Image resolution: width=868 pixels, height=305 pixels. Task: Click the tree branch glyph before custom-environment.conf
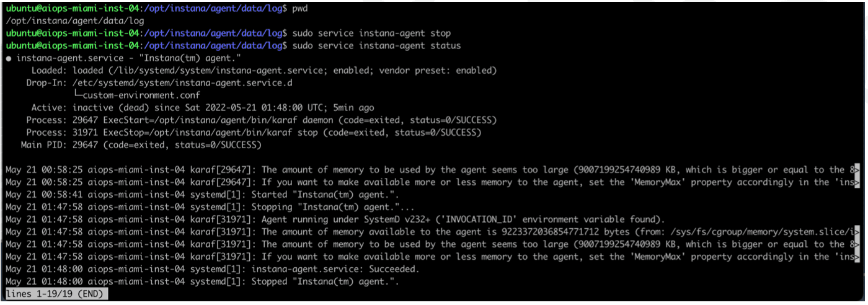[77, 95]
